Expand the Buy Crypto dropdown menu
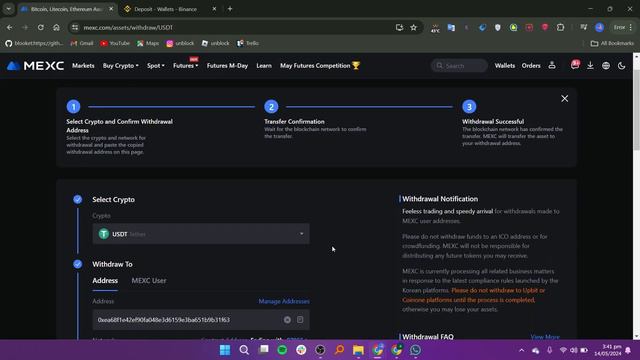Viewport: 640px width, 360px height. click(120, 65)
